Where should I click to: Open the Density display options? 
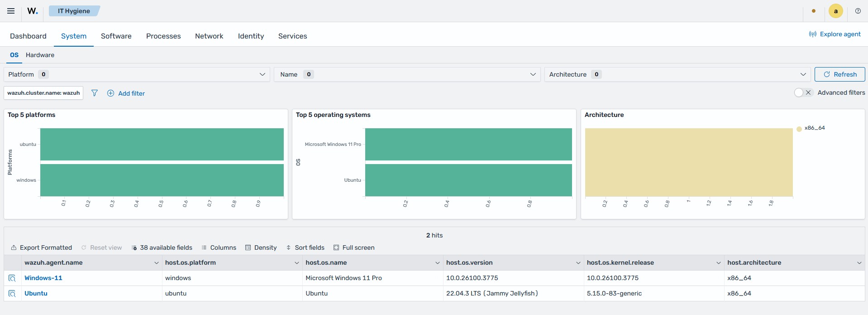point(261,247)
